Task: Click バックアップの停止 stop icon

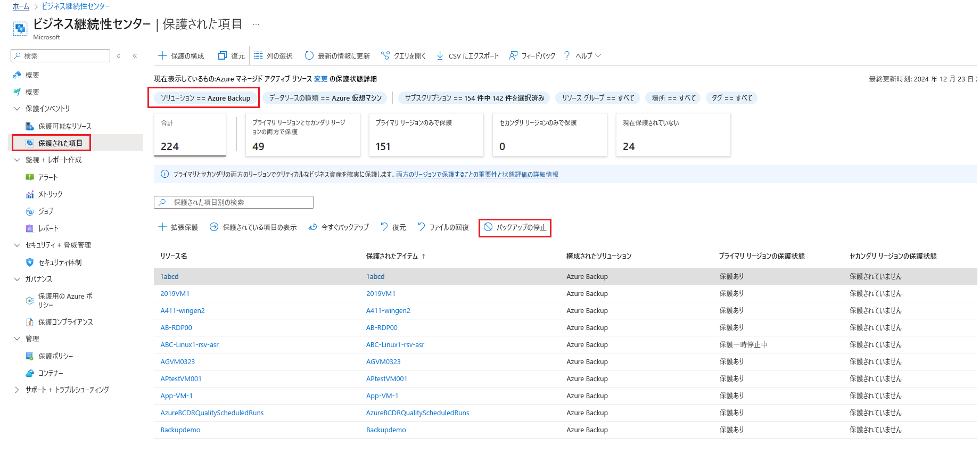Action: 488,227
